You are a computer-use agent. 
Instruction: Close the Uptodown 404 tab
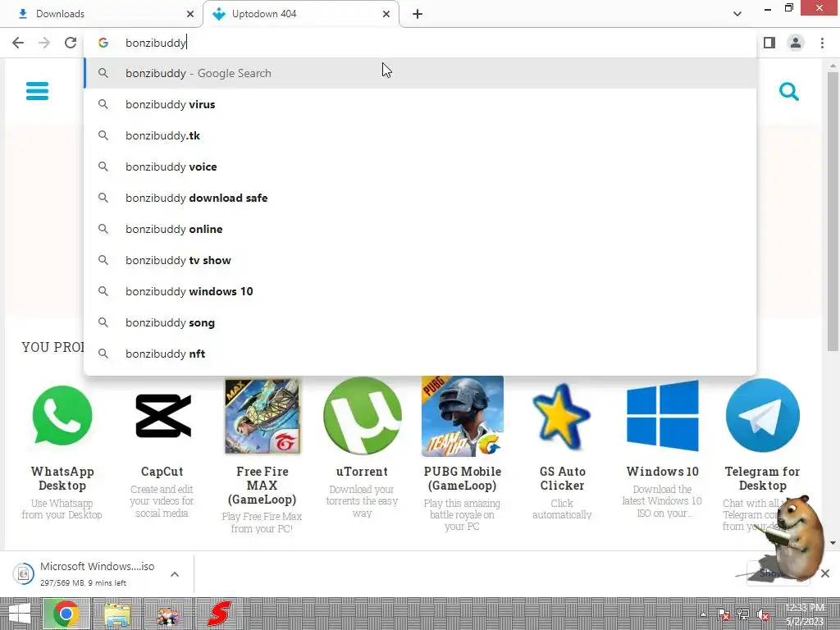pos(386,14)
